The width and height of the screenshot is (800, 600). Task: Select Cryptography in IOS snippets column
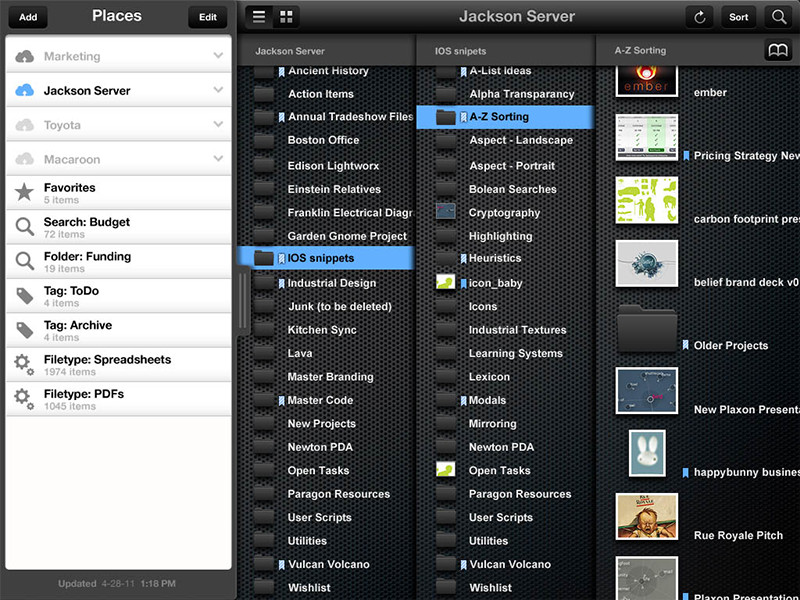click(x=504, y=212)
